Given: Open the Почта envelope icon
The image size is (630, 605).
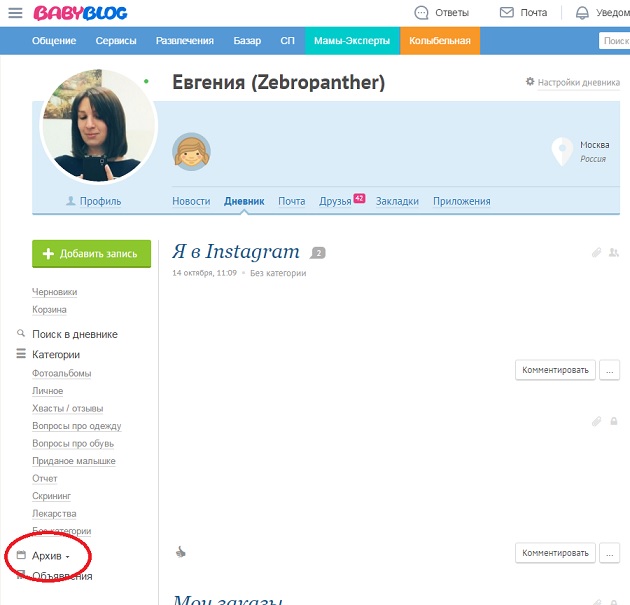Looking at the screenshot, I should (507, 13).
